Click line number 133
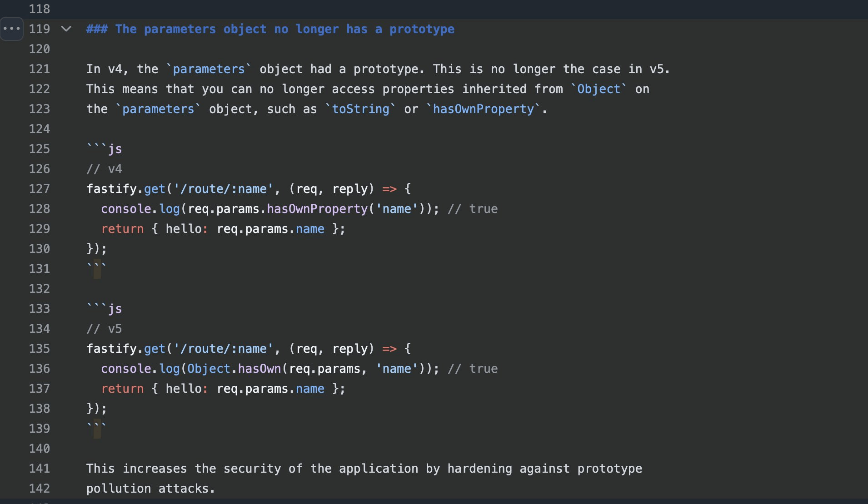Viewport: 868px width, 504px height. point(40,309)
